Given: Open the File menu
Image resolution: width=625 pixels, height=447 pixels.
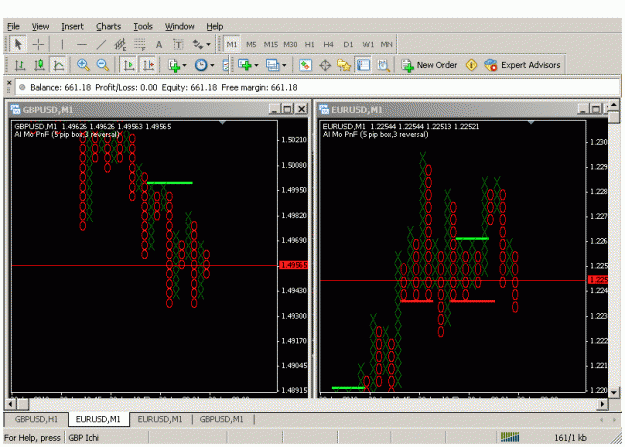Looking at the screenshot, I should [13, 26].
